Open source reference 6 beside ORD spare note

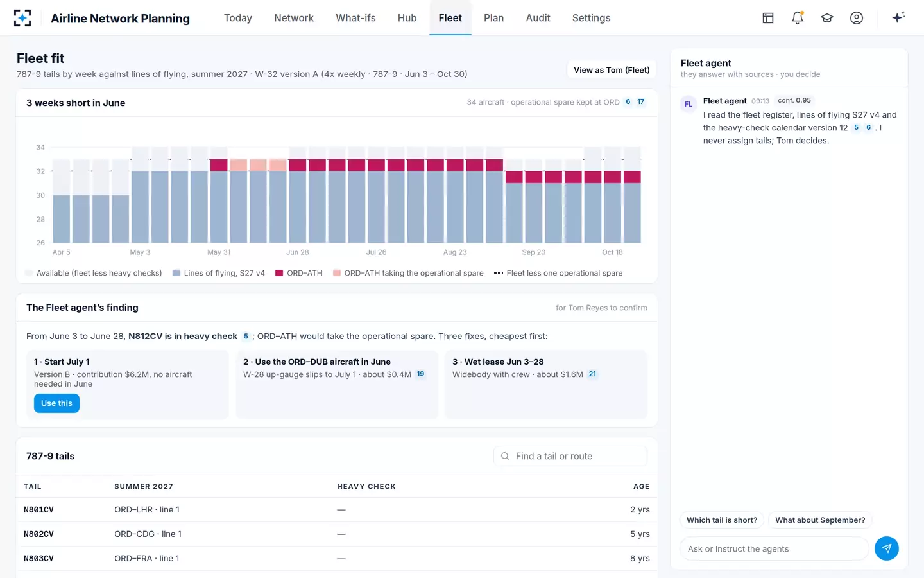pyautogui.click(x=628, y=102)
